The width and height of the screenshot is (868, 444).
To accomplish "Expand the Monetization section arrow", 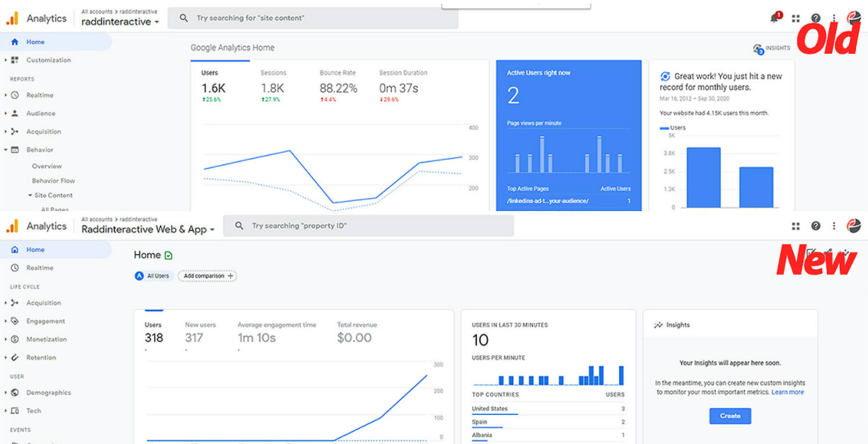I will pos(6,340).
